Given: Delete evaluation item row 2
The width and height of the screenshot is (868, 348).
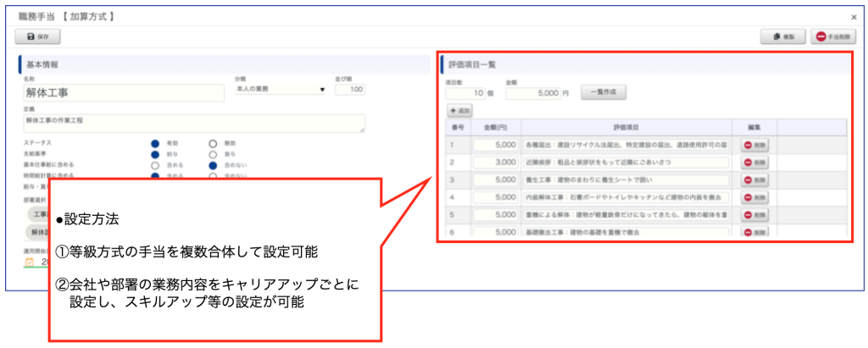Looking at the screenshot, I should (754, 163).
